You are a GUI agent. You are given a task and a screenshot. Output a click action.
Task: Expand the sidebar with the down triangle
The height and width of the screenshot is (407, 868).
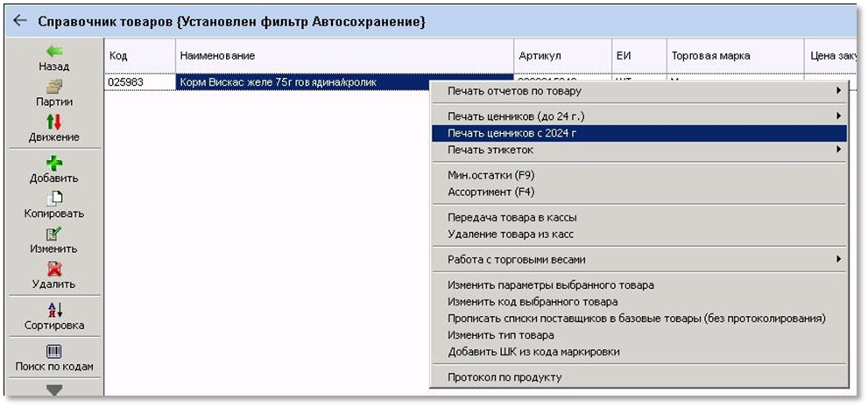point(54,389)
